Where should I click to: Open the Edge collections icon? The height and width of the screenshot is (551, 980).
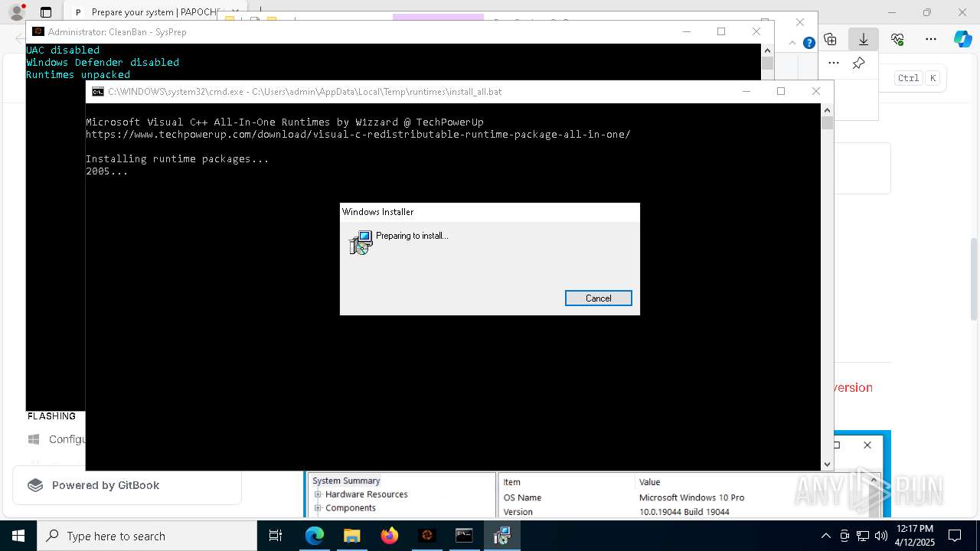(x=830, y=39)
